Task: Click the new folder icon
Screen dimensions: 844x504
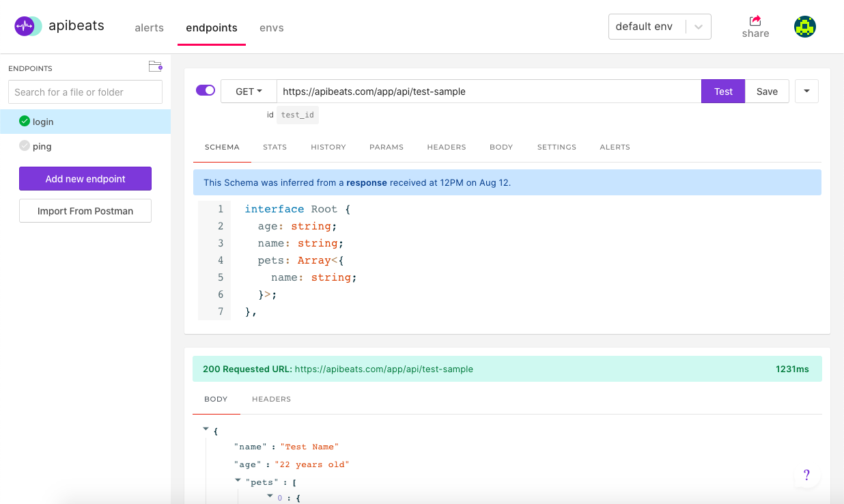Action: (x=155, y=66)
